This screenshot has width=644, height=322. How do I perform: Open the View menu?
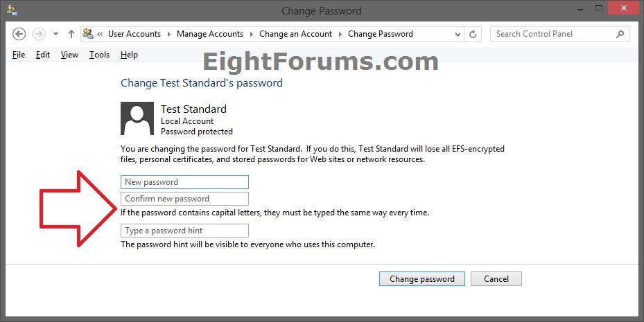point(69,55)
